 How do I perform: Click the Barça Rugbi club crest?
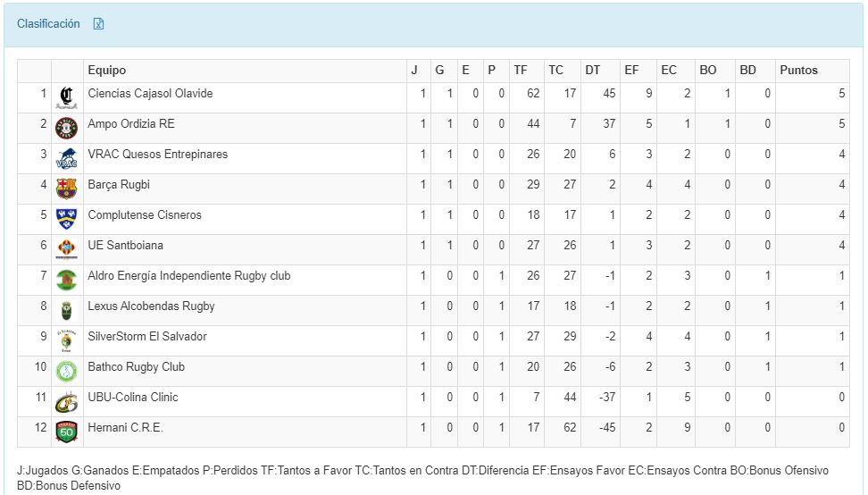pos(66,189)
